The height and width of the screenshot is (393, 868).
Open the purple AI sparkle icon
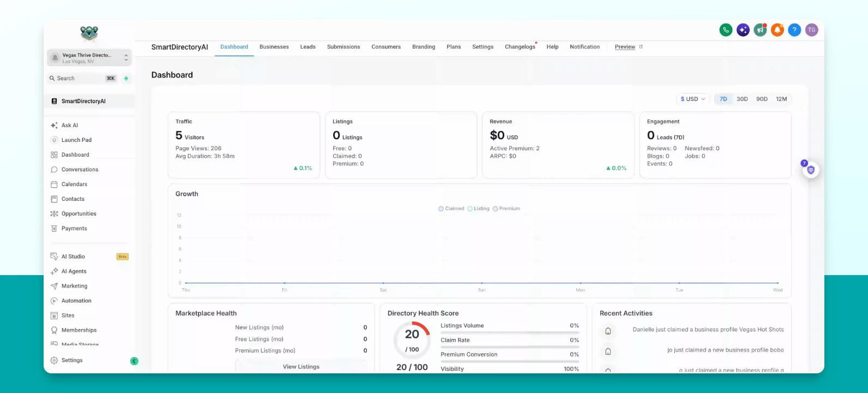coord(743,30)
